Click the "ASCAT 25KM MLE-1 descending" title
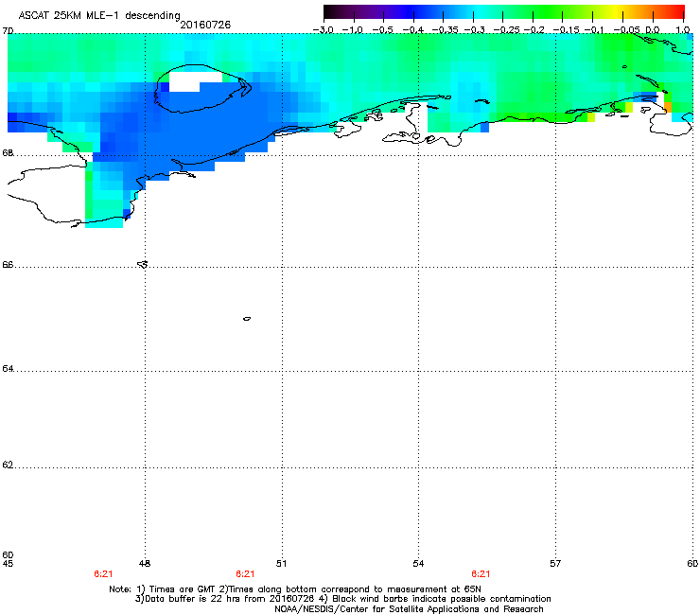The width and height of the screenshot is (700, 615). point(99,15)
